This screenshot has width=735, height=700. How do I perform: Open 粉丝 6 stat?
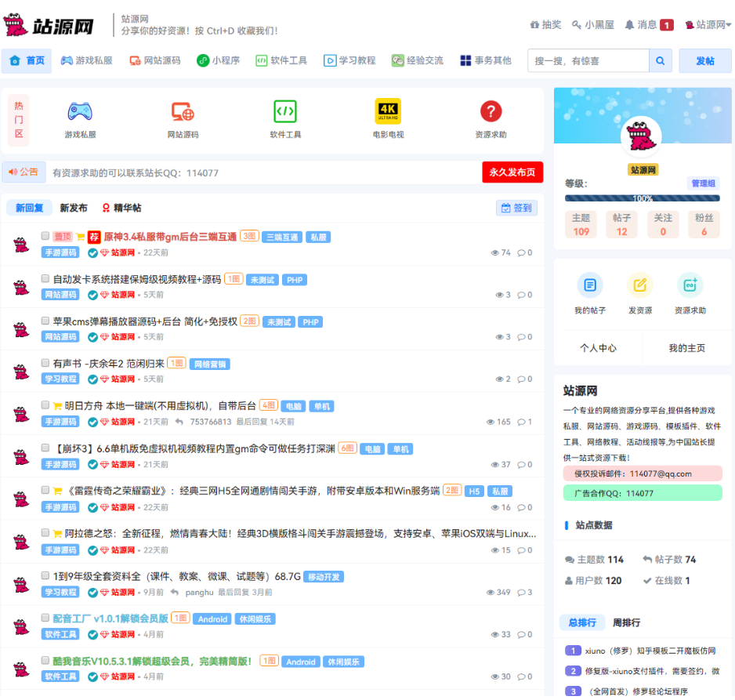click(704, 225)
